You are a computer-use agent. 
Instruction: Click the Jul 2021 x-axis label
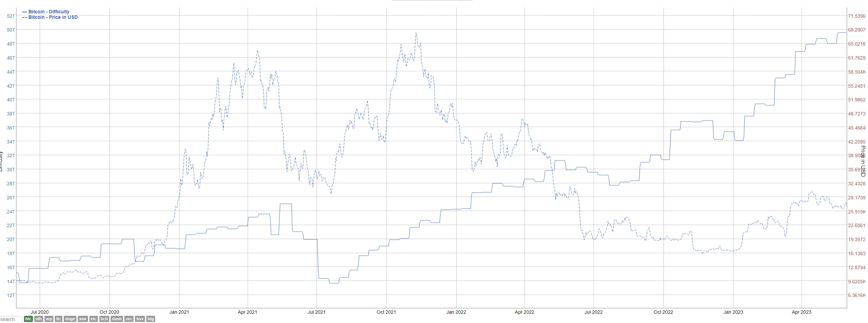pyautogui.click(x=317, y=312)
